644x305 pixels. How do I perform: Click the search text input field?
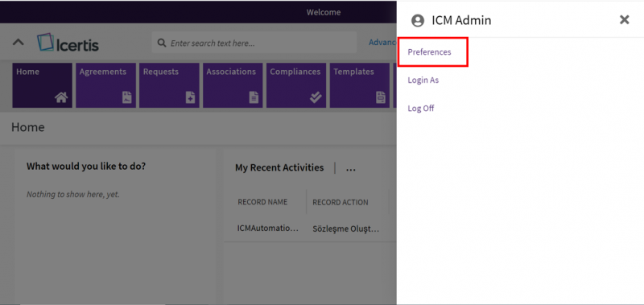click(254, 43)
